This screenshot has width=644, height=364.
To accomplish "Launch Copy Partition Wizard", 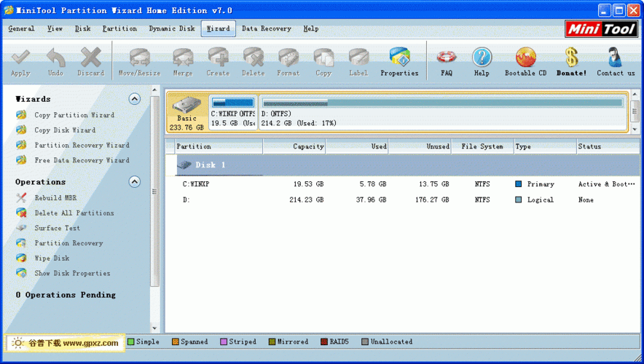I will coord(74,115).
